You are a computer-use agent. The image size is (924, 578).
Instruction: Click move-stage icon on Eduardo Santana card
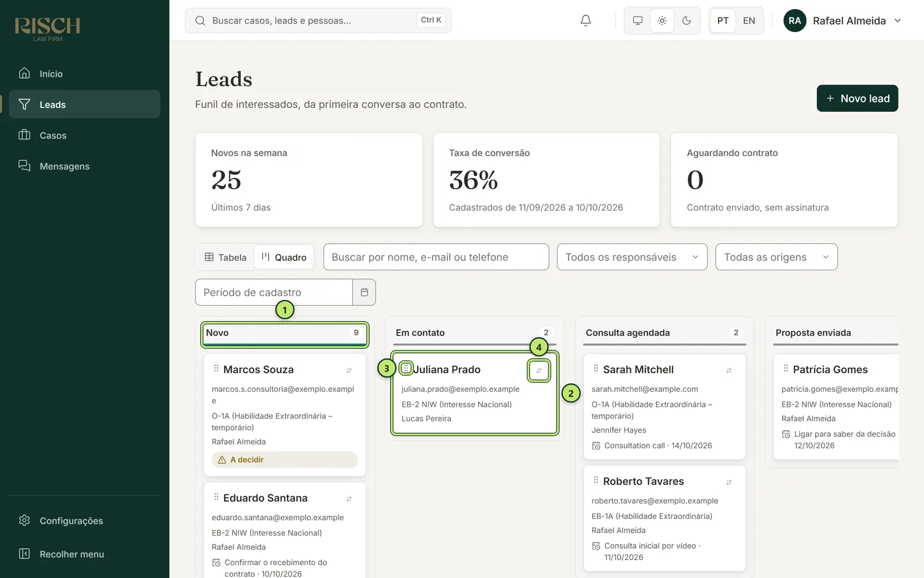tap(349, 499)
